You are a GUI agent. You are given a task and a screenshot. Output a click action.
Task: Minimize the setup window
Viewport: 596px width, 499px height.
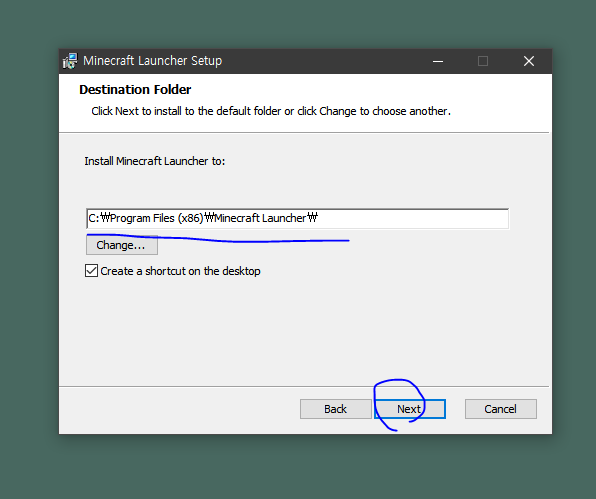(438, 61)
